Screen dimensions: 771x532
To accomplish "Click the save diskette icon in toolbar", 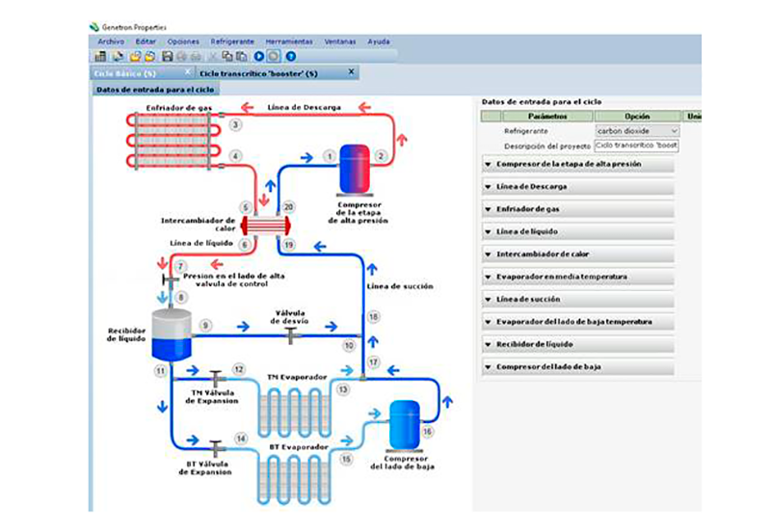I will 167,57.
